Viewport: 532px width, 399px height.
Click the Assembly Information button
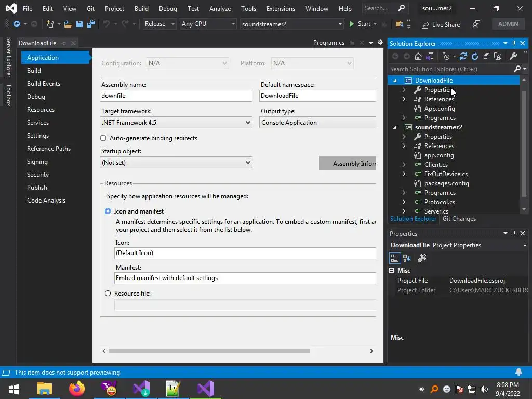click(348, 164)
